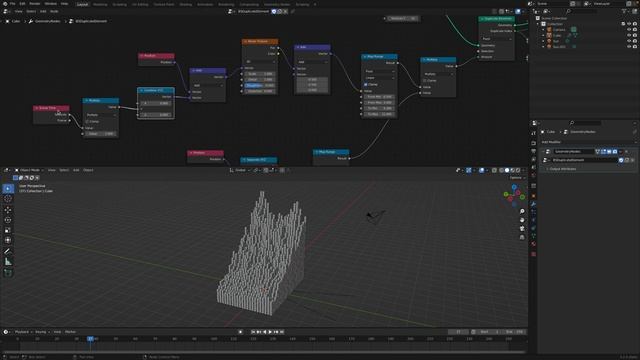Image resolution: width=640 pixels, height=360 pixels.
Task: Select the Rotate tool in viewport toolbar
Action: (8, 220)
